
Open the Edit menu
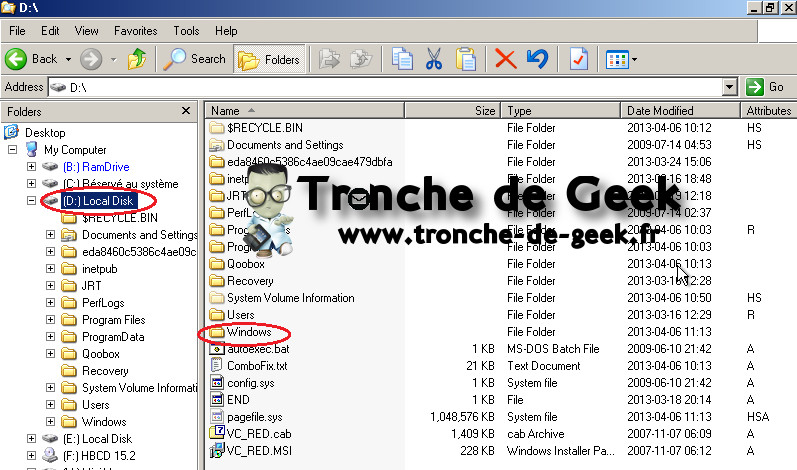pos(50,31)
